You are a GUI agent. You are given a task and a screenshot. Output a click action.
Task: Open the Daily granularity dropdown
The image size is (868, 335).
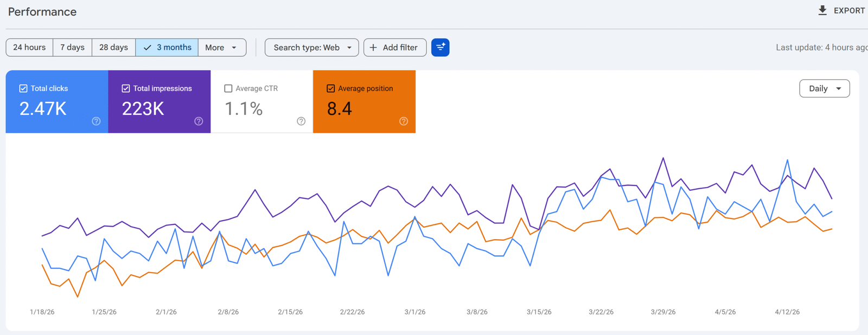[x=824, y=88]
